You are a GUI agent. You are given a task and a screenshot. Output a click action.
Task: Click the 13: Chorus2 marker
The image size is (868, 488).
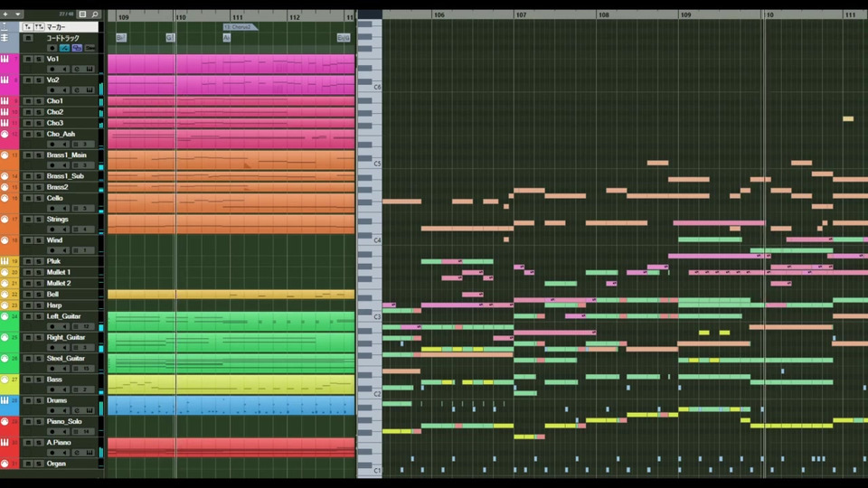click(239, 26)
